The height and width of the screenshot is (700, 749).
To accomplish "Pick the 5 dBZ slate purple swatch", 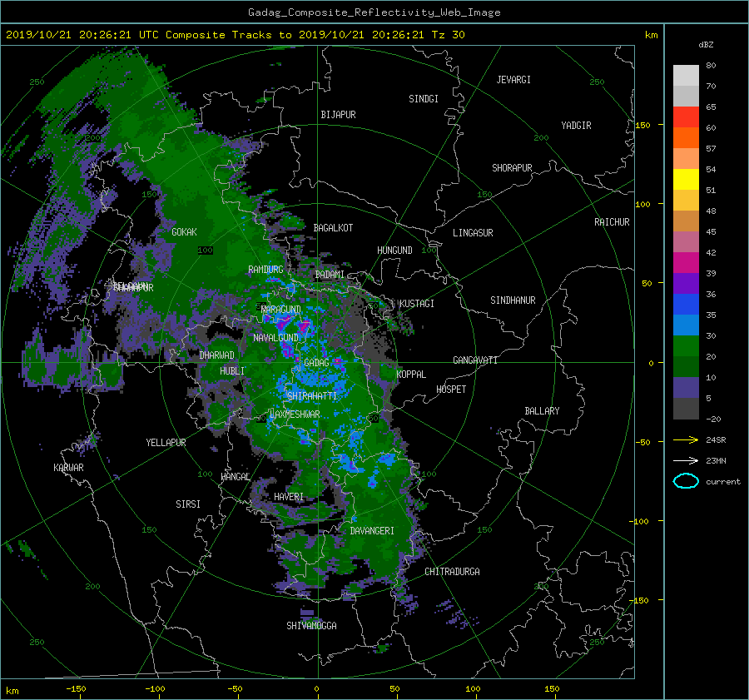I will pos(686,388).
